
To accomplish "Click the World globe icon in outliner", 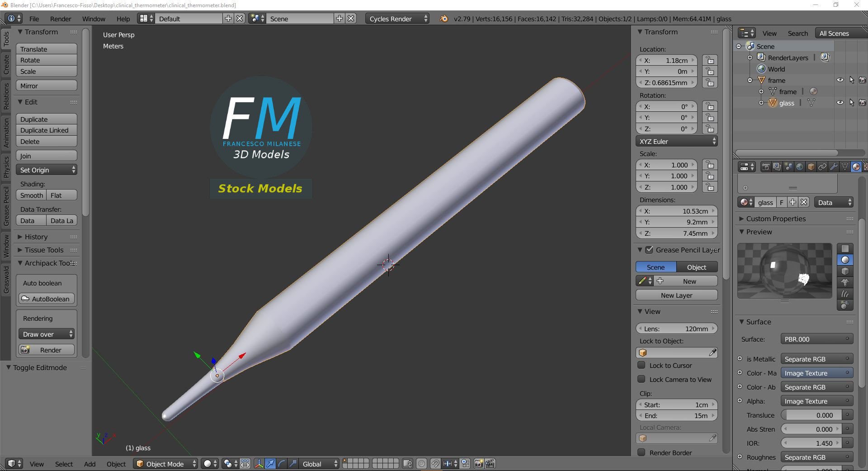I will coord(761,69).
